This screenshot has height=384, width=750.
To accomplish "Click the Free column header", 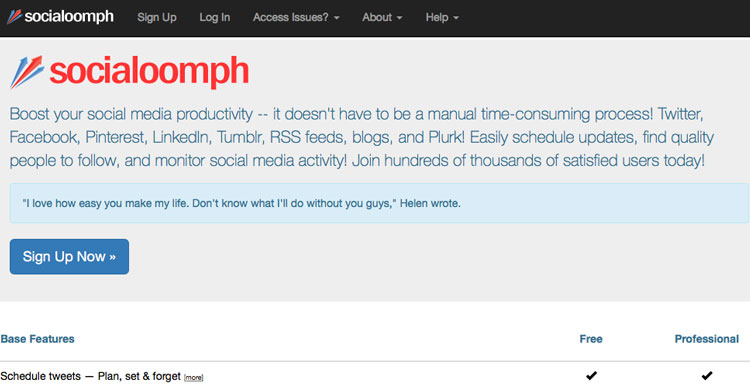I will [x=591, y=339].
